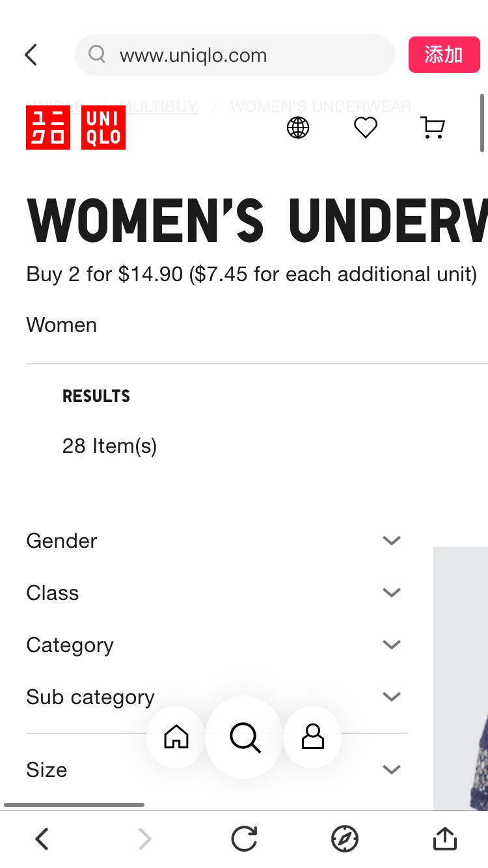This screenshot has width=488, height=868.
Task: Open the MULTIBUY breadcrumb link
Action: (x=162, y=106)
